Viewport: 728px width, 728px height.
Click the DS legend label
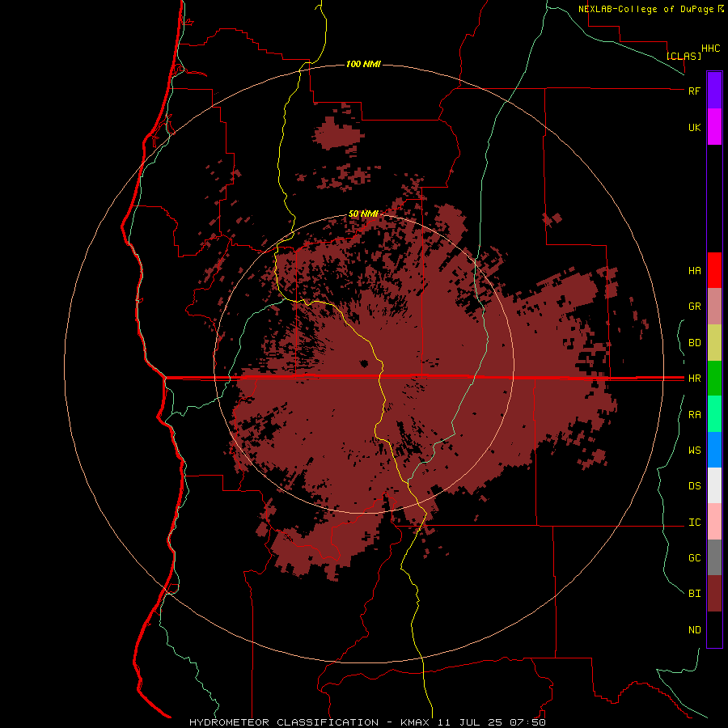pyautogui.click(x=694, y=486)
